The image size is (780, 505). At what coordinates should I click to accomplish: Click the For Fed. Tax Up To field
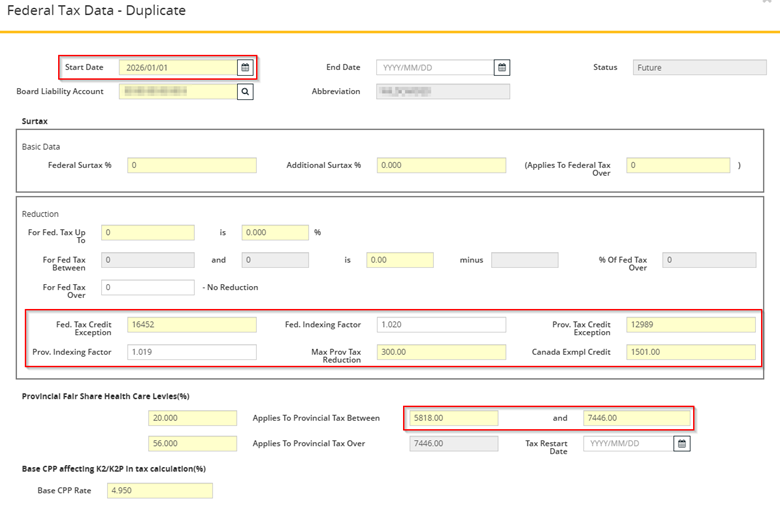(148, 232)
